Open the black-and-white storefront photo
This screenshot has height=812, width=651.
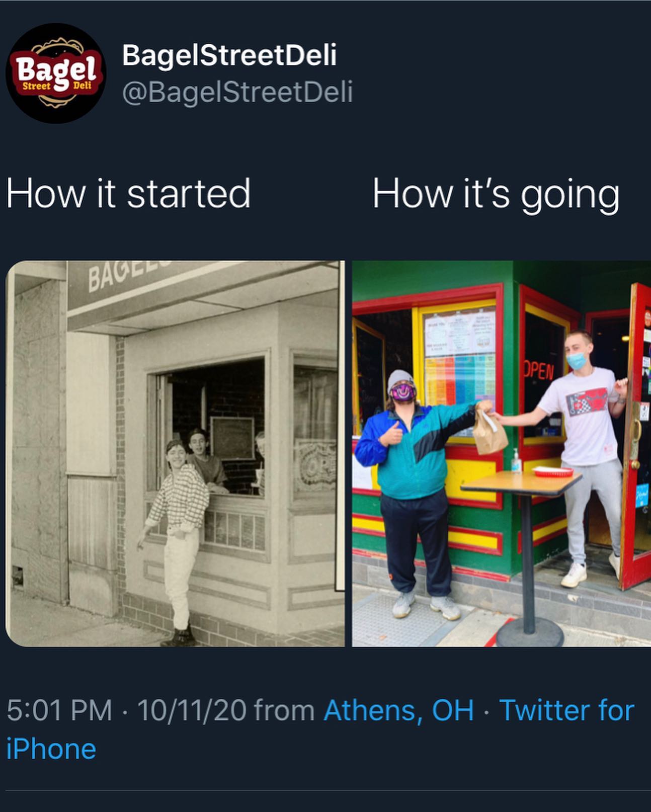175,453
